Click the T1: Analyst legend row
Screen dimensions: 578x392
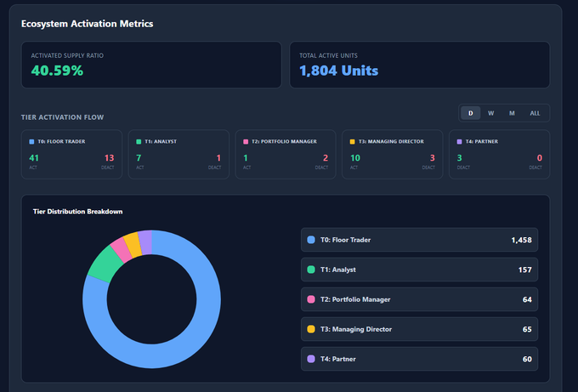pos(419,270)
